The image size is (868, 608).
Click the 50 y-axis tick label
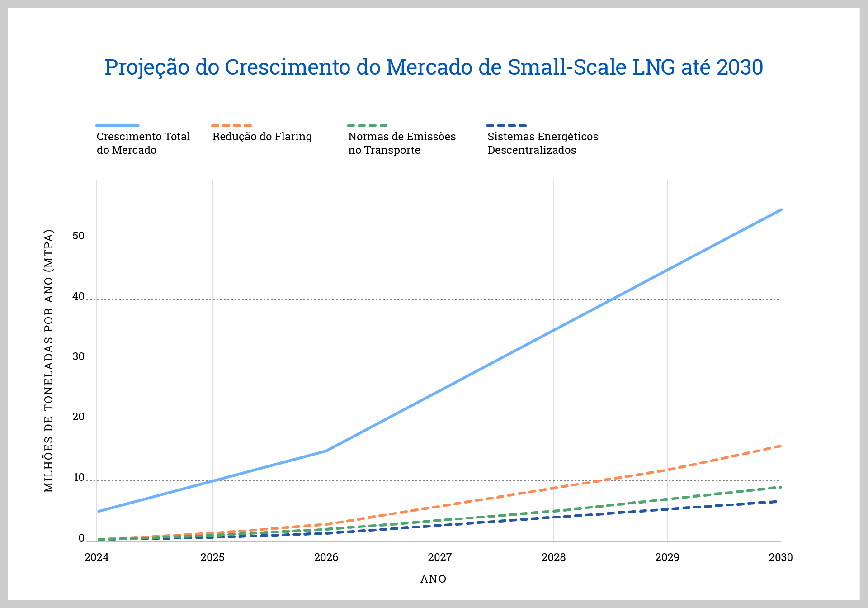click(x=78, y=236)
